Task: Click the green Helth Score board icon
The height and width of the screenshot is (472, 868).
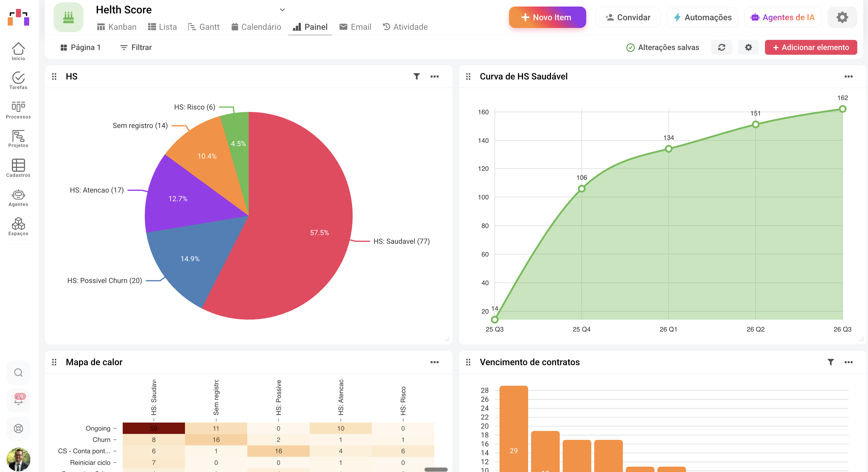Action: pos(69,17)
